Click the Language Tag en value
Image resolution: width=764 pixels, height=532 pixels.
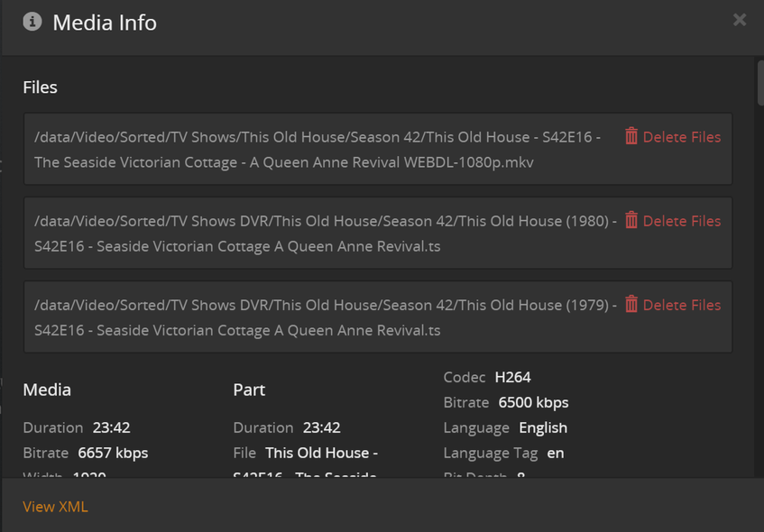click(556, 453)
